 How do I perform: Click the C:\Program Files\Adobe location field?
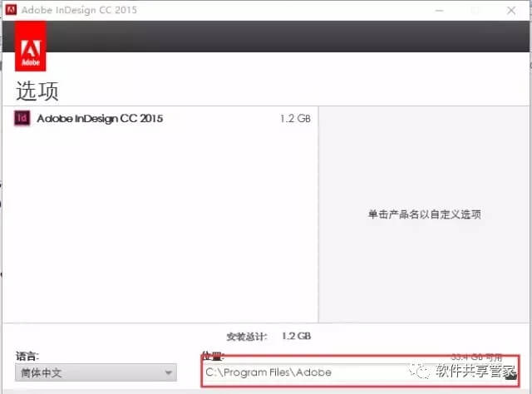354,372
